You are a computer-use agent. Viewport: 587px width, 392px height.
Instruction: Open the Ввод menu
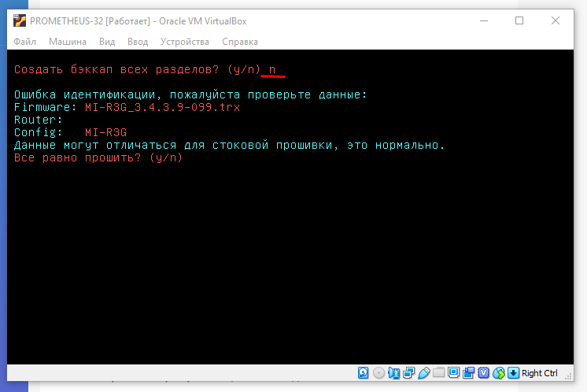138,42
